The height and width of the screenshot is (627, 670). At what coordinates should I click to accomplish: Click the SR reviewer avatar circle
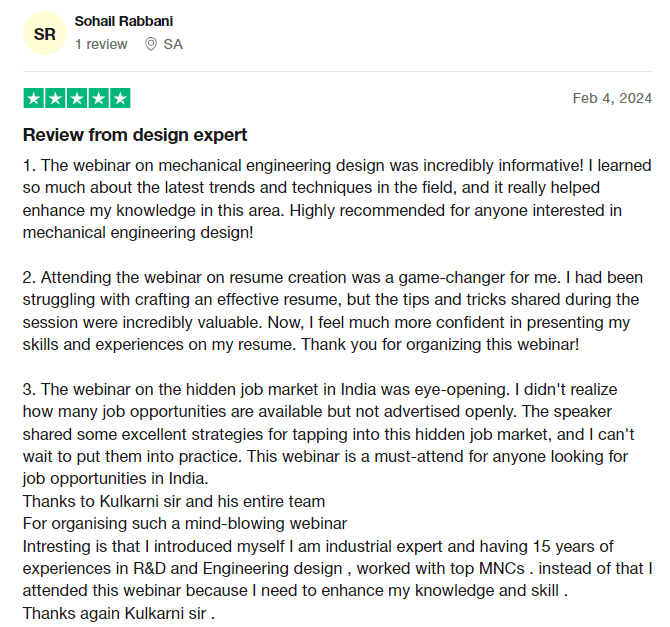click(45, 34)
